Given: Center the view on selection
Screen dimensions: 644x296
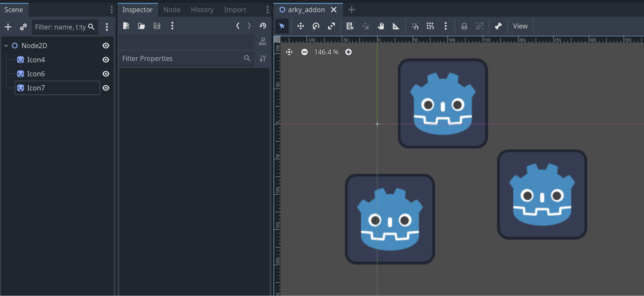Looking at the screenshot, I should click(x=289, y=52).
